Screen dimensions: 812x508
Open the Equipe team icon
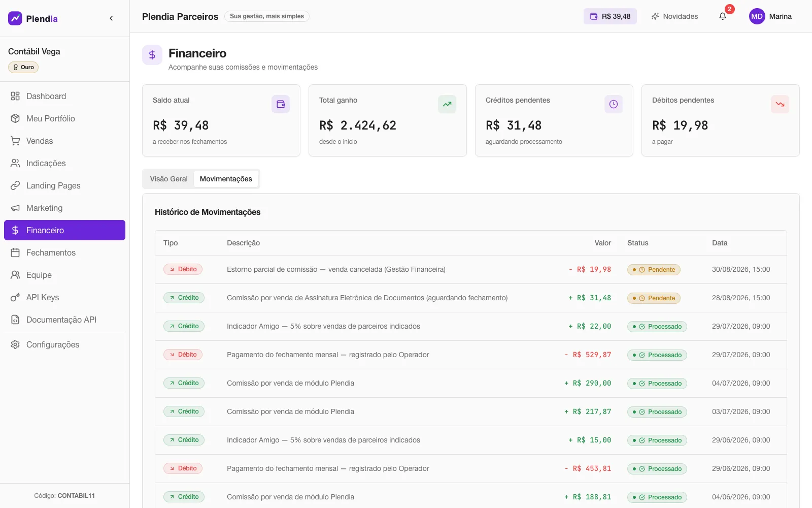pyautogui.click(x=15, y=275)
